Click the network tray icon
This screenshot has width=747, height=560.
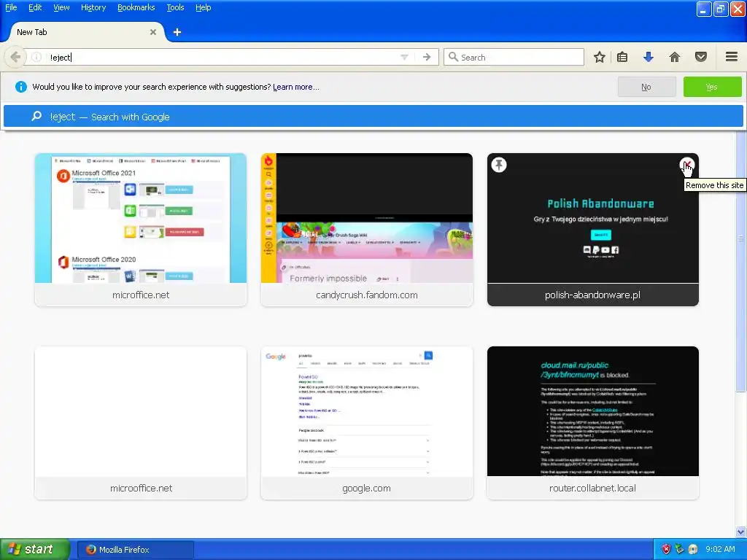[x=679, y=550]
